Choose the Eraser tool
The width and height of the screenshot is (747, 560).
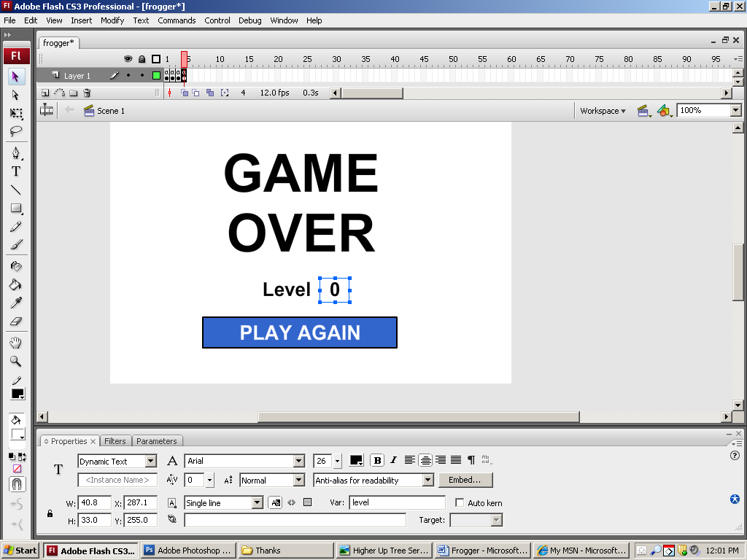point(15,321)
